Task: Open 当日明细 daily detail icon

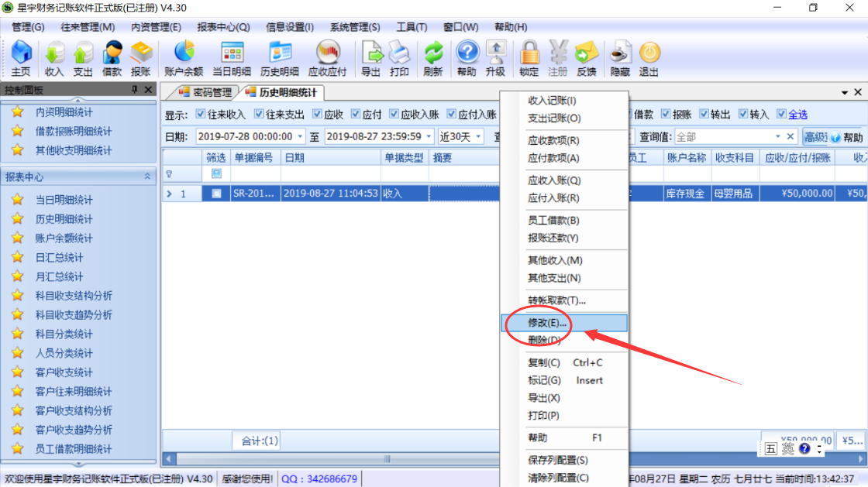Action: click(232, 58)
